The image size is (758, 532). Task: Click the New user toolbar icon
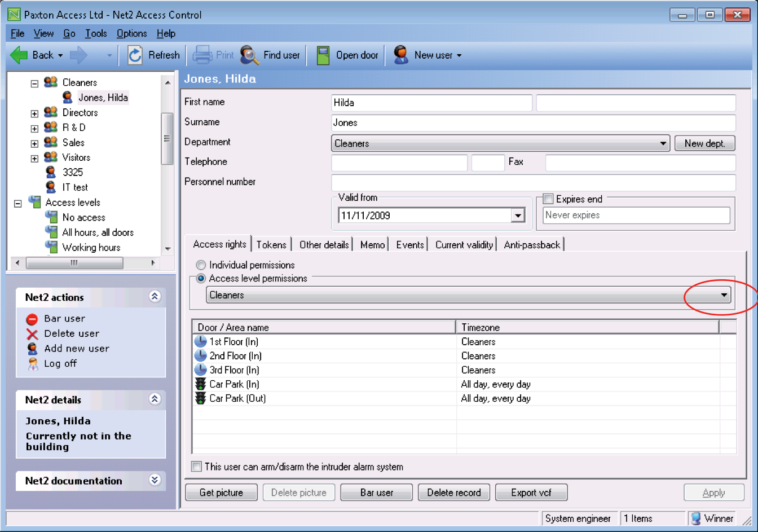coord(400,55)
